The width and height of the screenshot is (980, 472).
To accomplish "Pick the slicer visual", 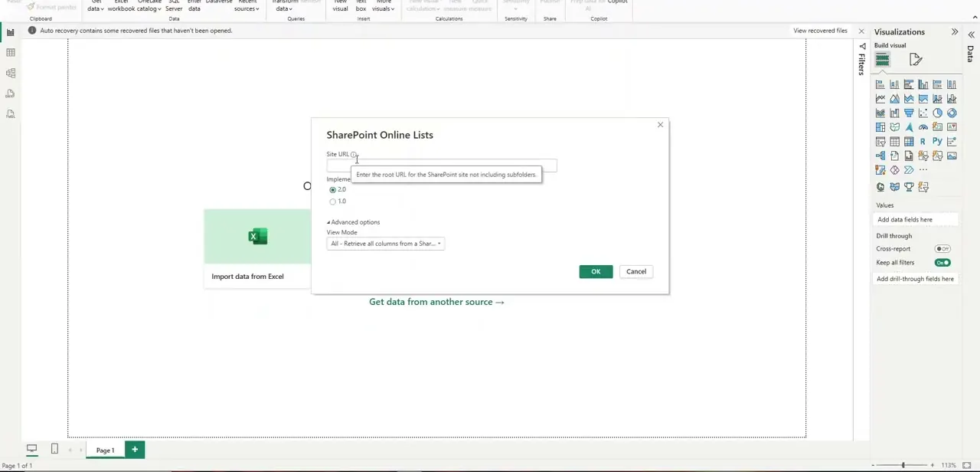I will 880,142.
